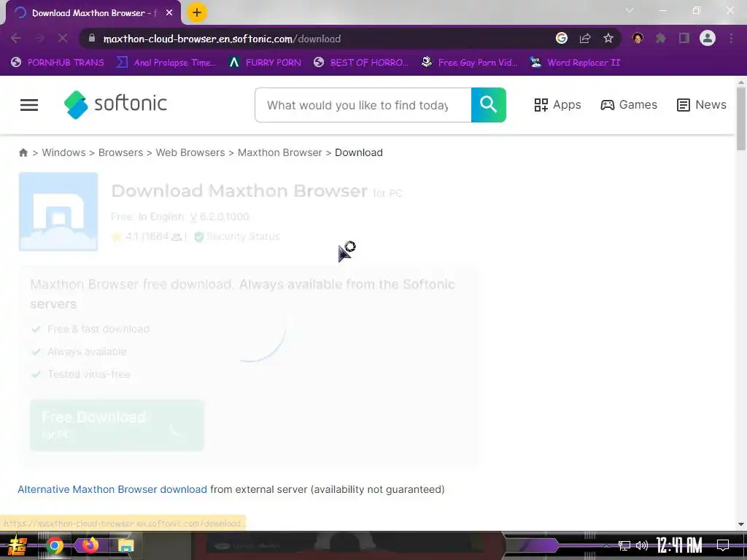Open the Chrome three-dot menu
This screenshot has height=560, width=747.
pyautogui.click(x=731, y=39)
